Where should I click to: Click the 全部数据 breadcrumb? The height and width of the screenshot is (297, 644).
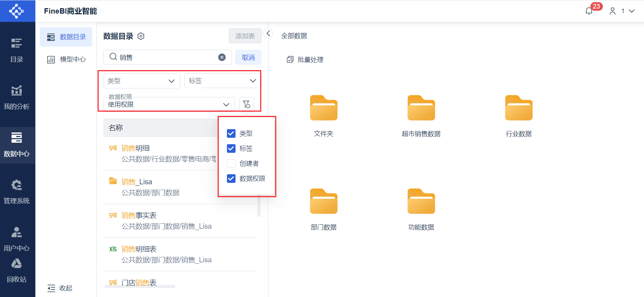(294, 36)
